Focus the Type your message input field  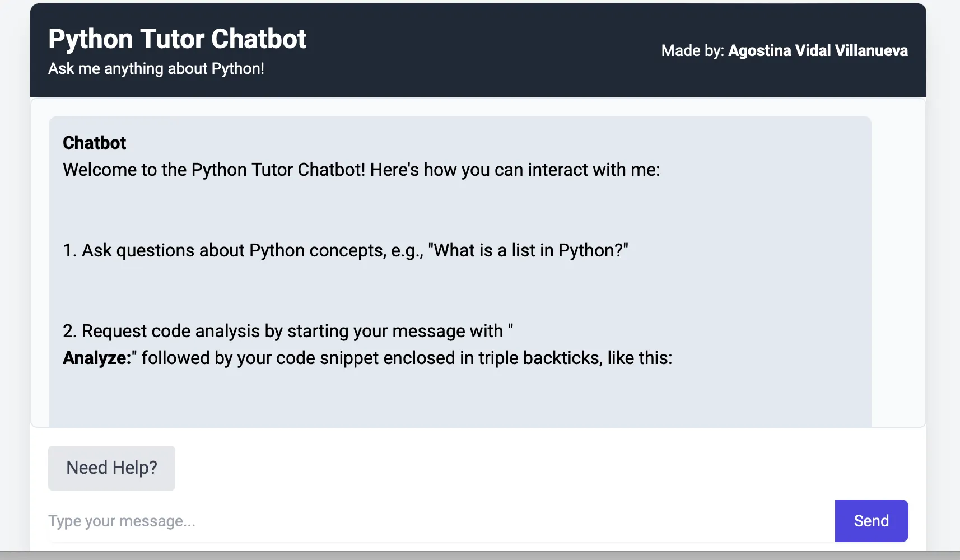pos(437,521)
